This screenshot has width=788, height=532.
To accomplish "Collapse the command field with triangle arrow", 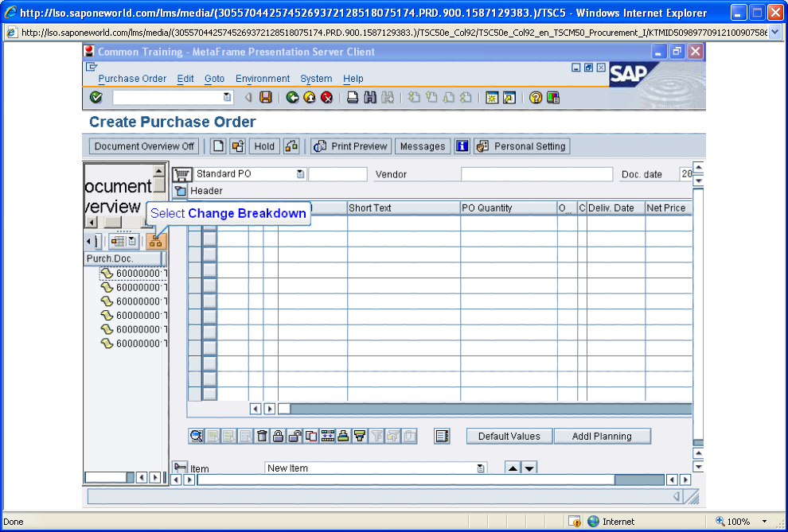I will [x=248, y=97].
